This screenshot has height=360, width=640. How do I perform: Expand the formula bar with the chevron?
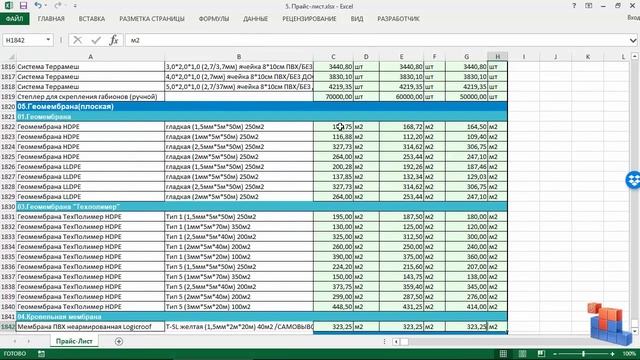[x=633, y=40]
